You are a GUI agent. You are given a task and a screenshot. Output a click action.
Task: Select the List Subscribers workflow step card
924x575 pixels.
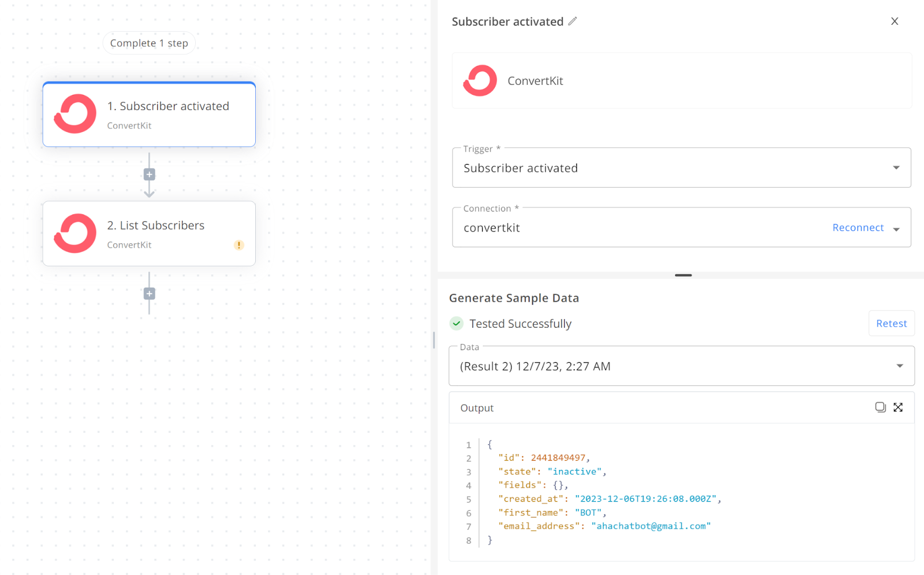[149, 233]
